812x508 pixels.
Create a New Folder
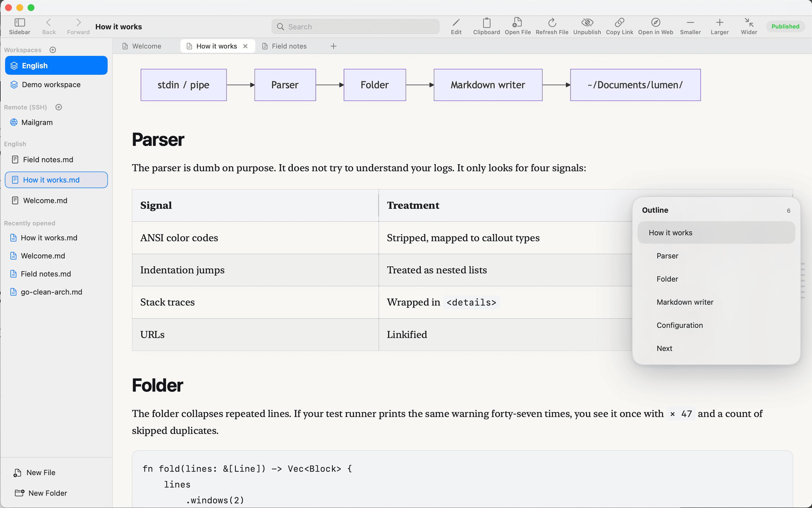[41, 493]
